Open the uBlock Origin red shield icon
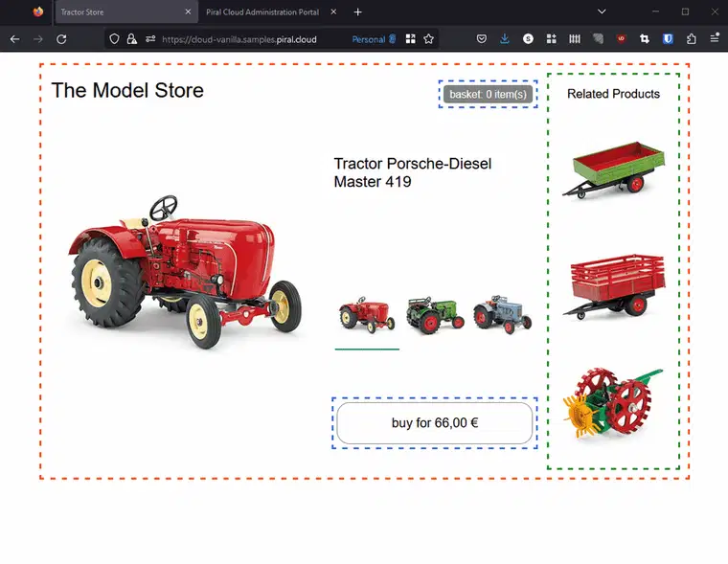728x564 pixels. 622,39
